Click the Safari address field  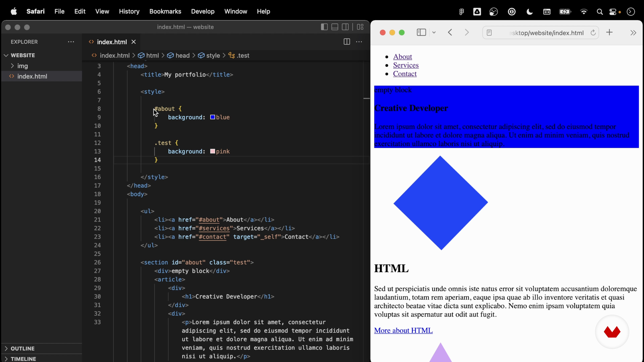(541, 33)
